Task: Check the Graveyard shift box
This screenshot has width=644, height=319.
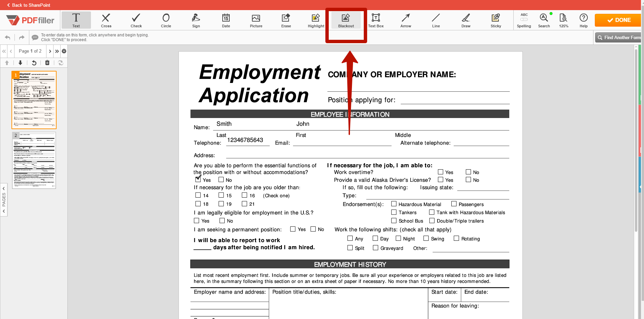Action: 376,248
